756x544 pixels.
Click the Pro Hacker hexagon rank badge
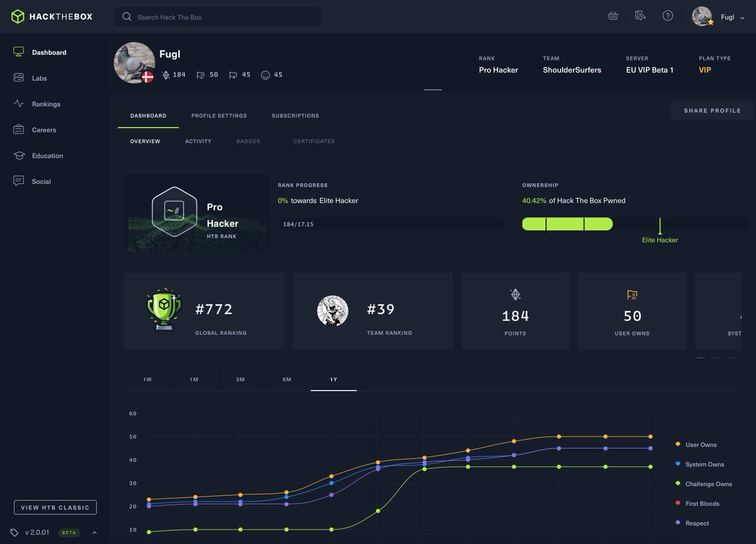[x=175, y=212]
